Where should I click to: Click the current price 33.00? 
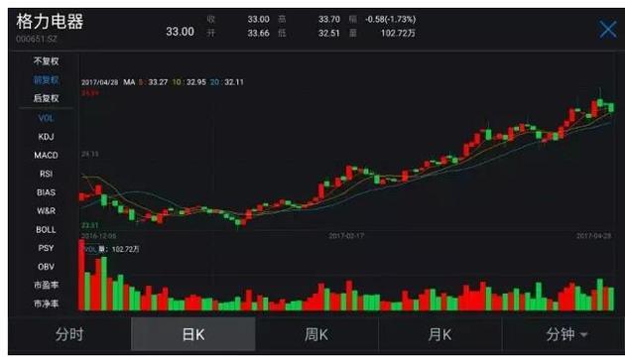click(x=181, y=32)
